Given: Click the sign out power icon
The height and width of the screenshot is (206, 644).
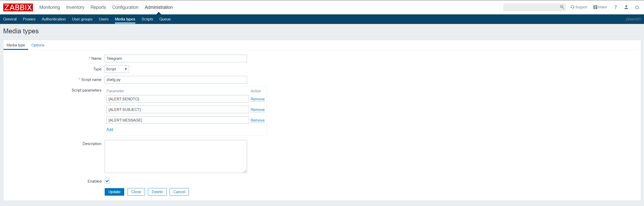Looking at the screenshot, I should 637,7.
